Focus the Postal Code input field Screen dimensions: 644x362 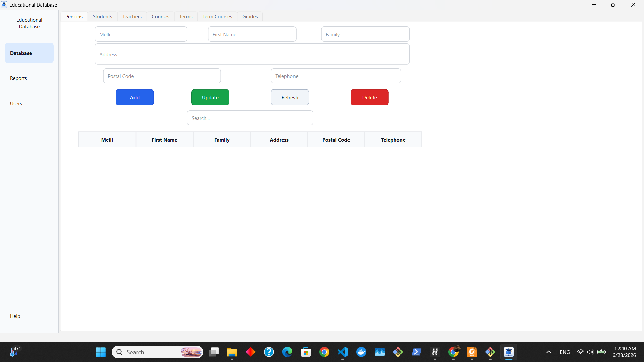click(162, 76)
